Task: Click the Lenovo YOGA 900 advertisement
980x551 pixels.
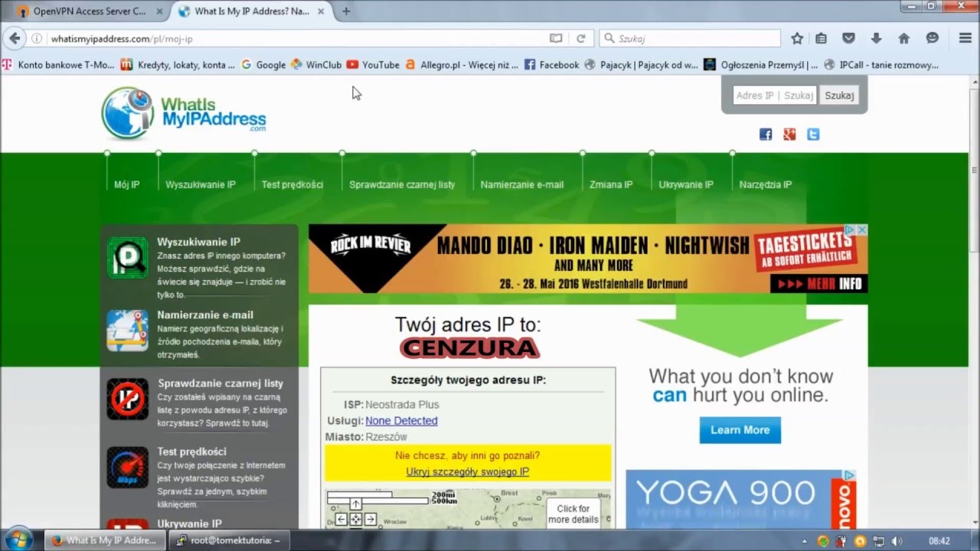Action: point(740,499)
